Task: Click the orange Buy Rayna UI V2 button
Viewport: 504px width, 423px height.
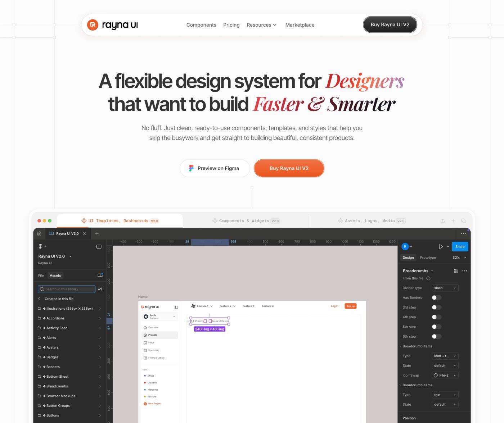Action: point(289,168)
